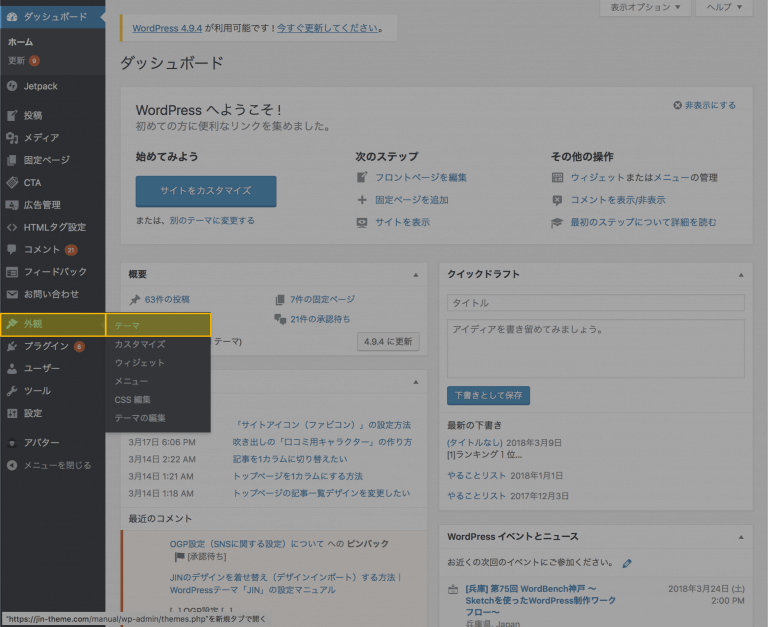This screenshot has height=627, width=768.
Task: Click the 下書きとして保存 button
Action: tap(488, 395)
